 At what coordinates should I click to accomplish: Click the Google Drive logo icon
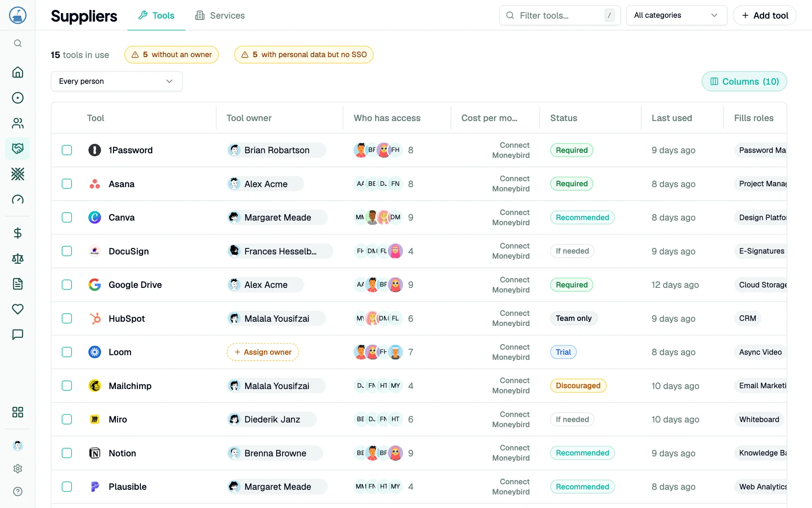coord(95,285)
